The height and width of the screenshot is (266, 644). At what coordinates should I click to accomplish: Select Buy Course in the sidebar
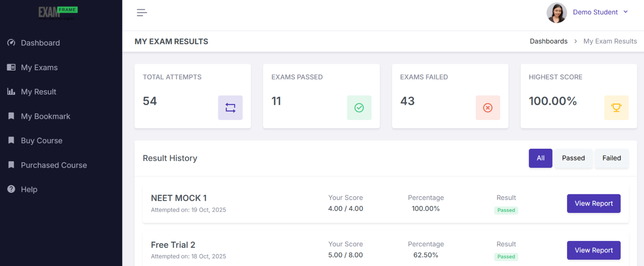pyautogui.click(x=41, y=140)
